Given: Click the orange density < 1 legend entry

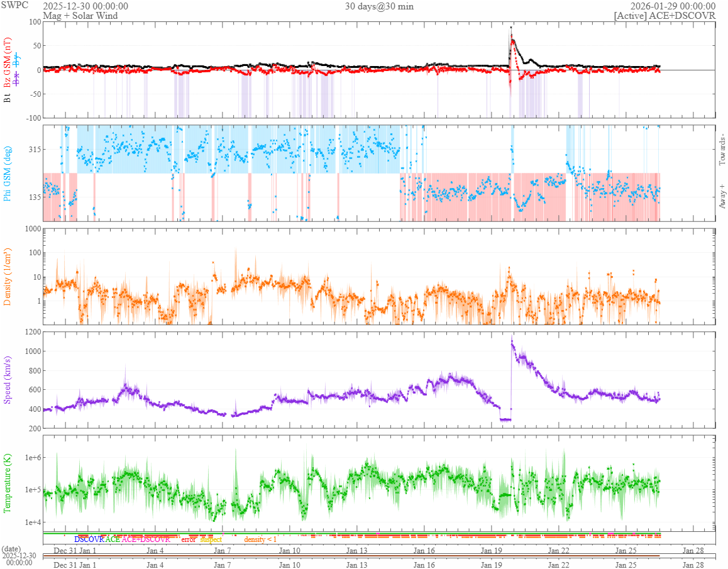Looking at the screenshot, I should 260,539.
